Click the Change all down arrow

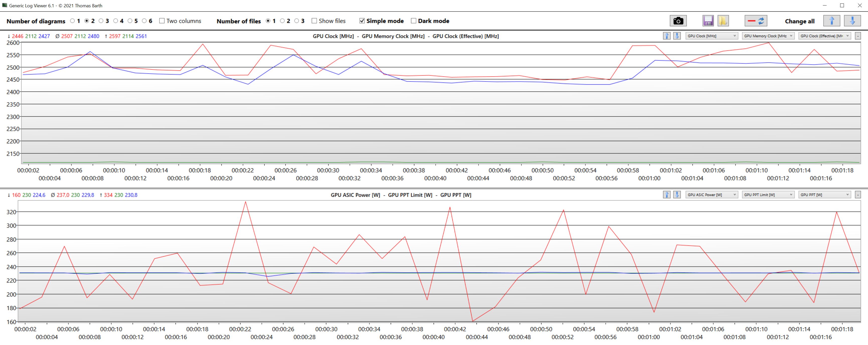click(x=852, y=21)
